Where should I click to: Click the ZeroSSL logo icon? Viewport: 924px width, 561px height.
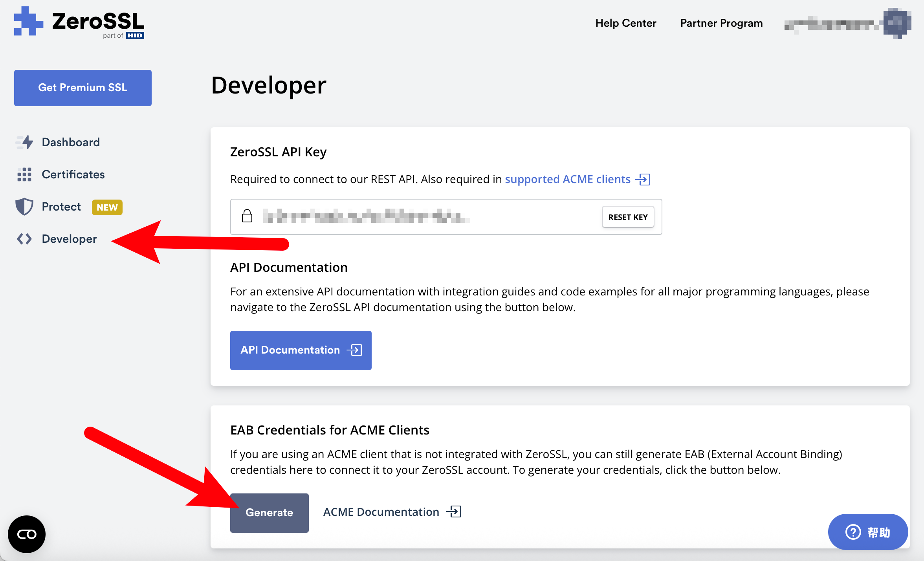(x=28, y=21)
